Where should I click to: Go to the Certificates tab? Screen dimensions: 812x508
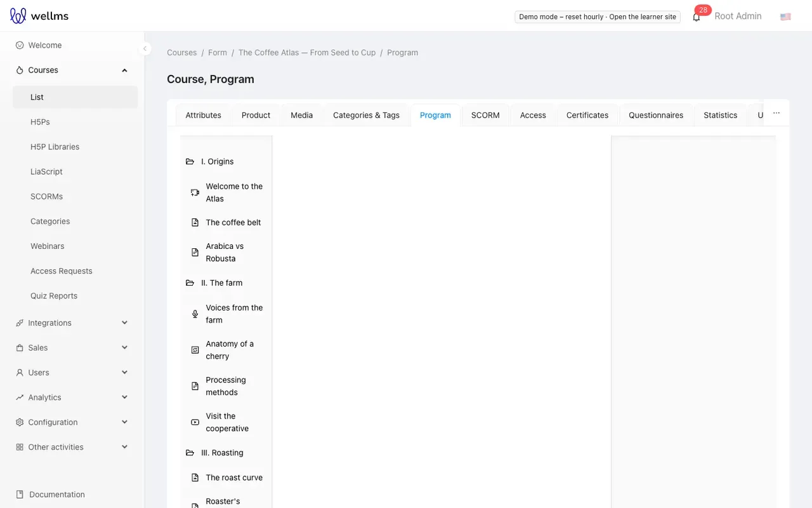[x=587, y=115]
